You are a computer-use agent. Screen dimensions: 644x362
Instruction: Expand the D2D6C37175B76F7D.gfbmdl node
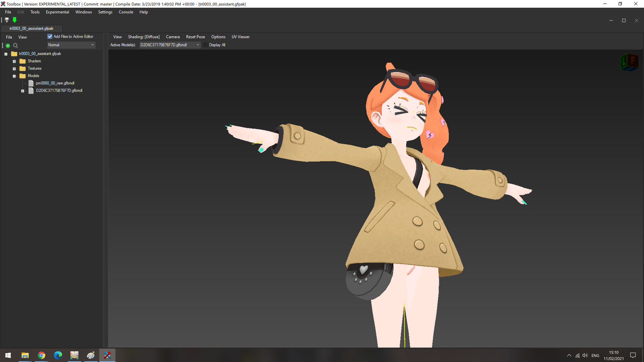tap(22, 91)
